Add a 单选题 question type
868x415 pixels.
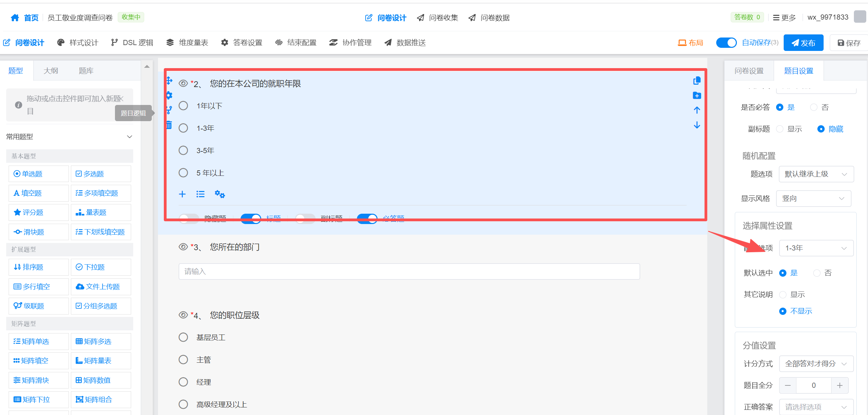[x=39, y=174]
